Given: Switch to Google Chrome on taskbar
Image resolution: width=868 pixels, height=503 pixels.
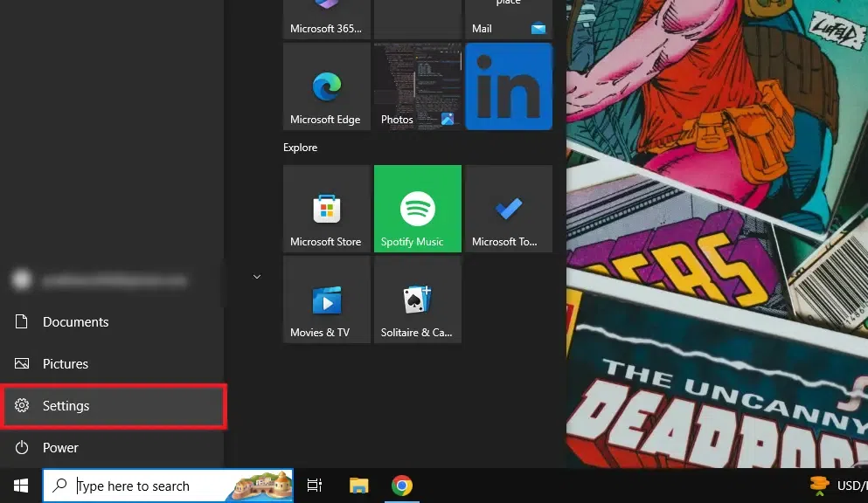Looking at the screenshot, I should pyautogui.click(x=402, y=486).
